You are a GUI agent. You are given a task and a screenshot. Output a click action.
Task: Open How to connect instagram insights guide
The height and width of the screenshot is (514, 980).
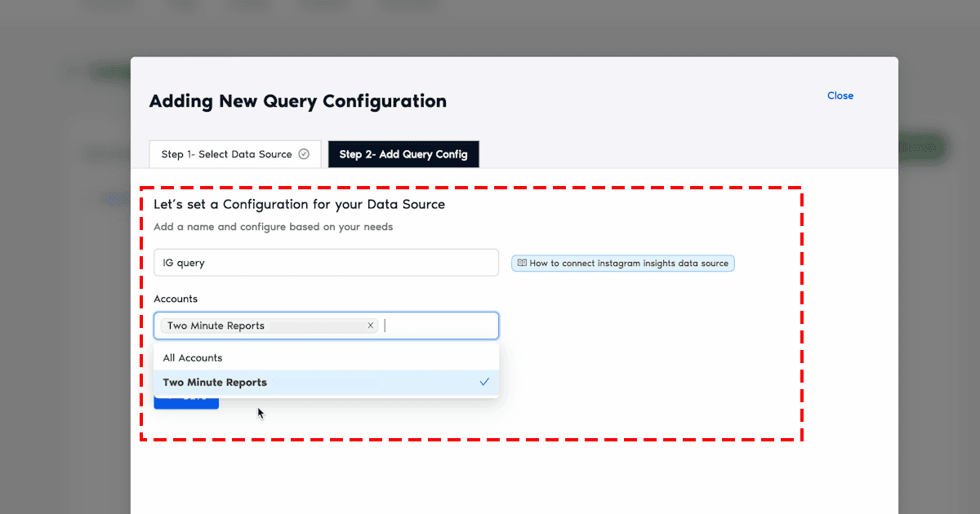coord(628,264)
